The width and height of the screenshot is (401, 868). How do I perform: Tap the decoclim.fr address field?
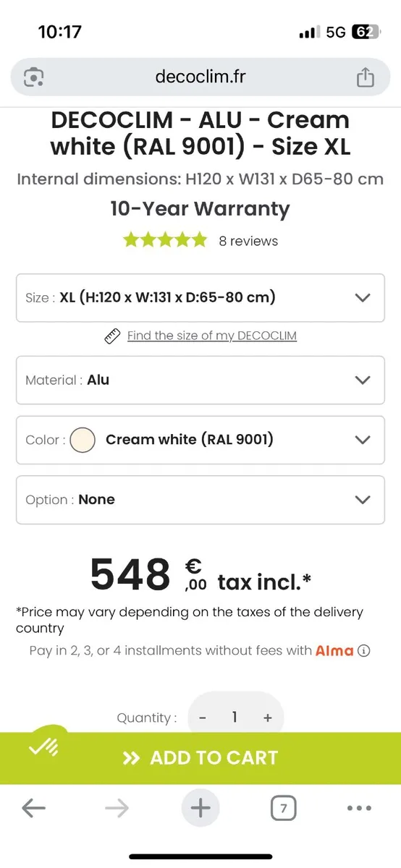click(200, 77)
